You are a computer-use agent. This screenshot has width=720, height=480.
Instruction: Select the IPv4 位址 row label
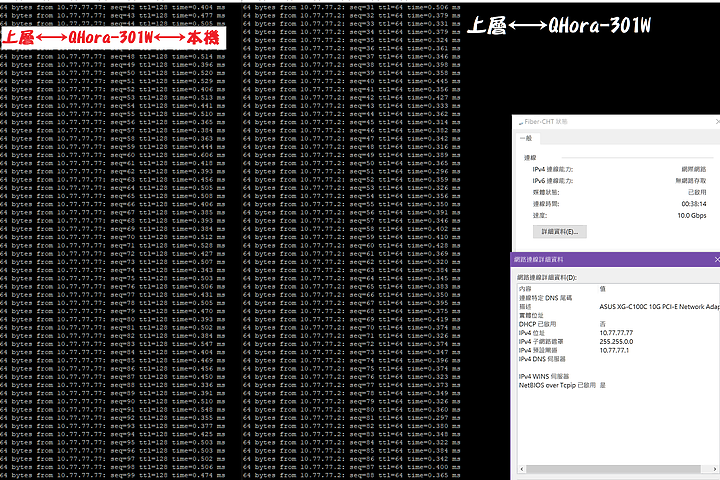532,333
